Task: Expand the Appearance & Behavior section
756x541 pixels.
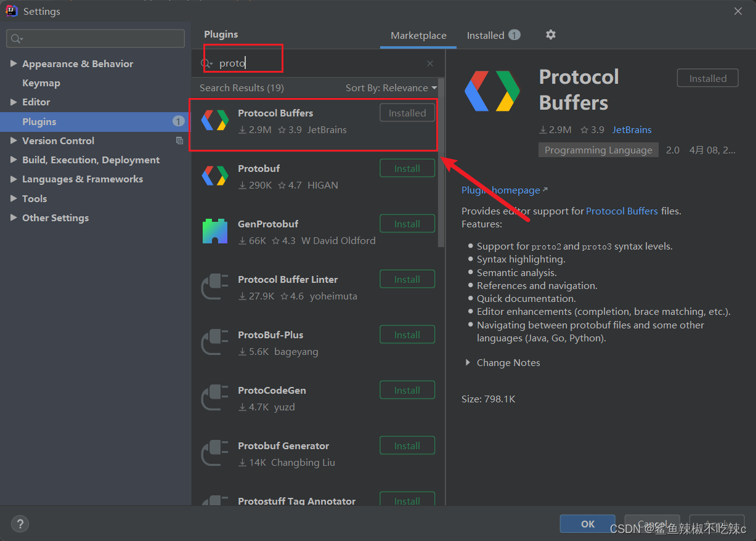Action: (14, 63)
